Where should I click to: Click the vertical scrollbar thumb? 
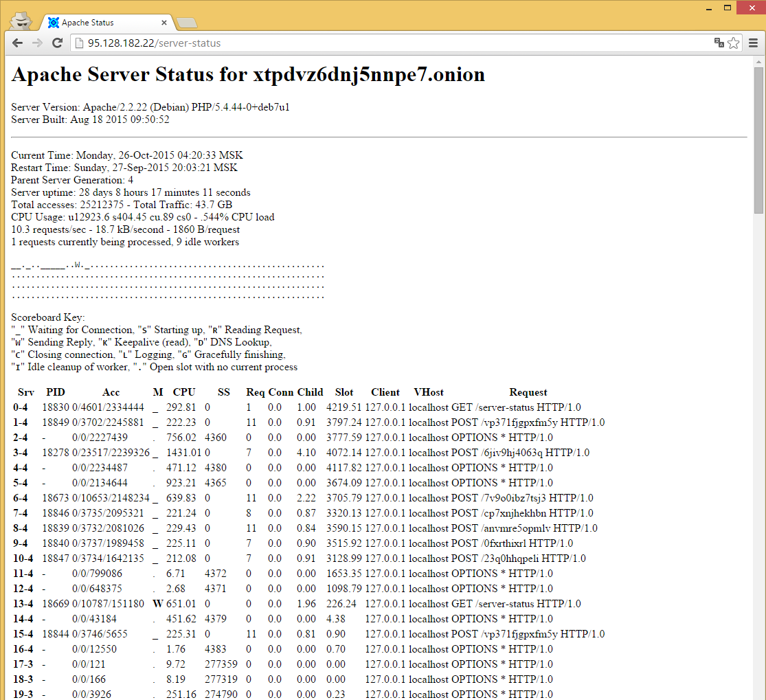(758, 141)
